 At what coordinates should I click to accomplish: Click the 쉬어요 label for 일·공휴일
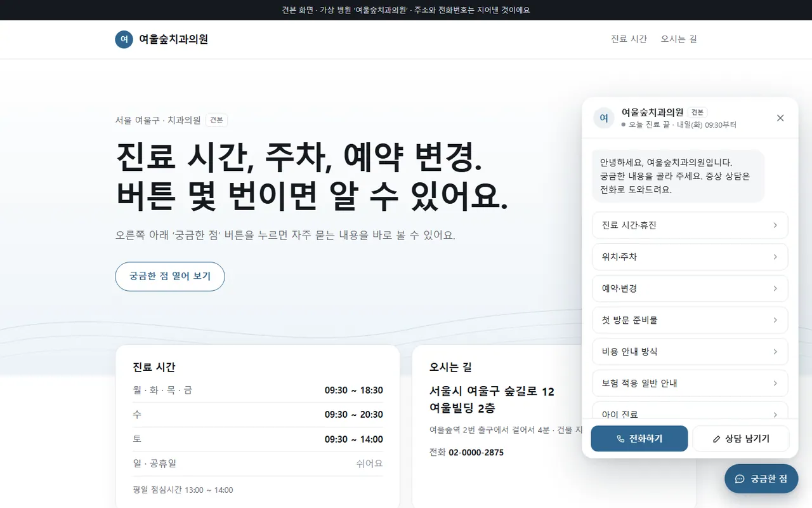tap(370, 464)
